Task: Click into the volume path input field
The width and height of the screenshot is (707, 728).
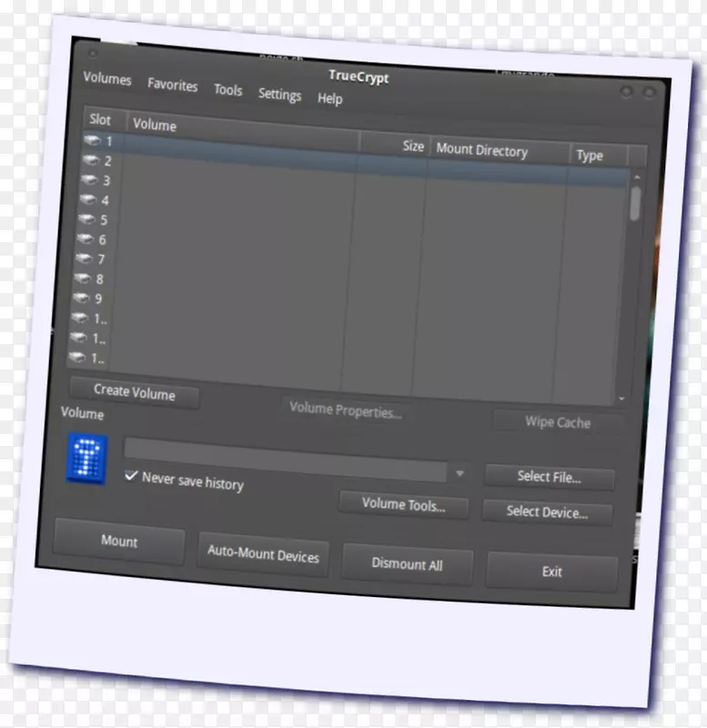Action: pos(286,460)
